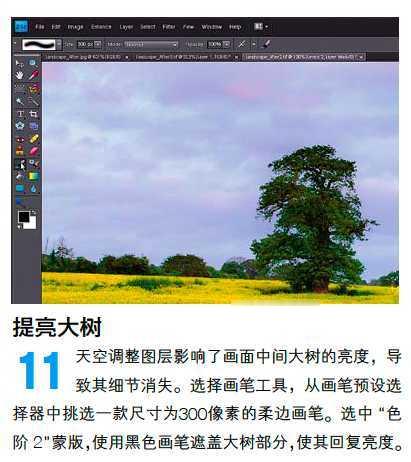This screenshot has height=462, width=411.
Task: Select the Spot Healing Brush tool
Action: click(33, 139)
